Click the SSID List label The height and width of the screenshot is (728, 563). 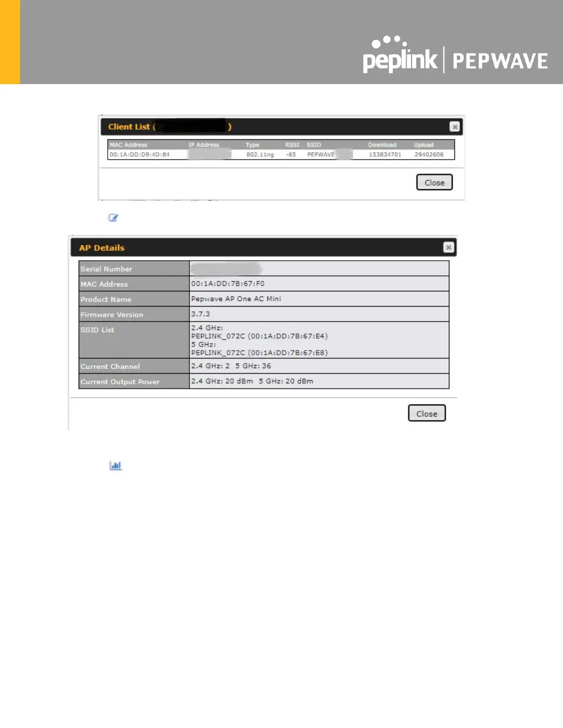(97, 330)
